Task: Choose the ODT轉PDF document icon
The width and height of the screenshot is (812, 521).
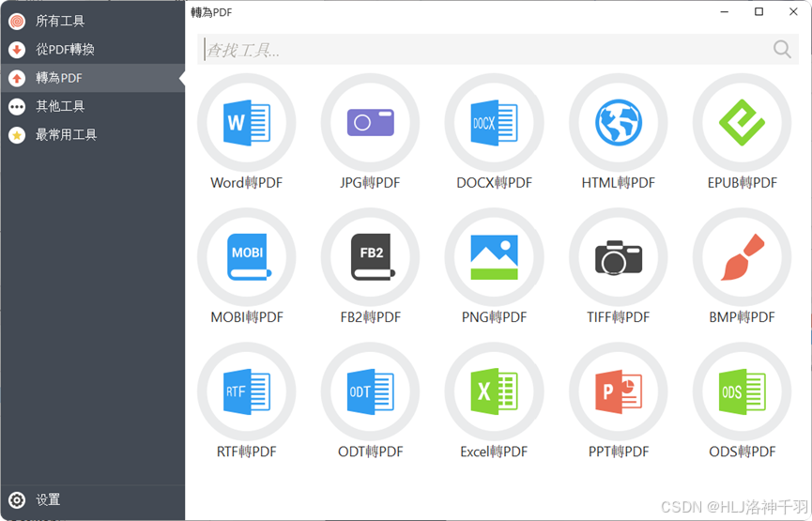Action: pyautogui.click(x=370, y=391)
